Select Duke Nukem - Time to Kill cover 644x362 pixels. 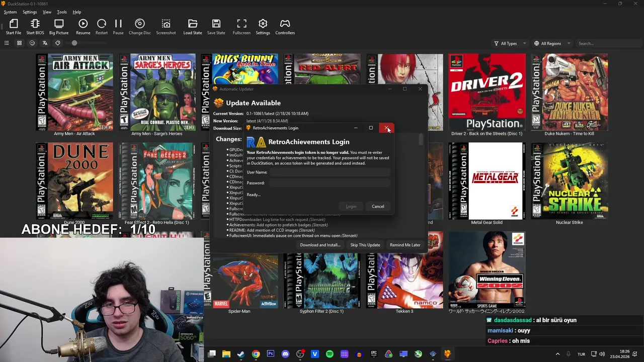570,92
